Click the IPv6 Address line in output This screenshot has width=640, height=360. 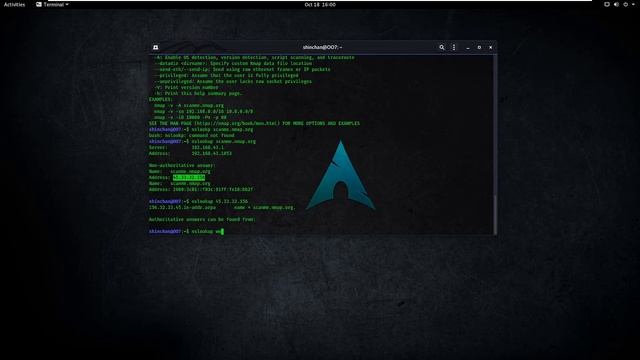click(201, 189)
